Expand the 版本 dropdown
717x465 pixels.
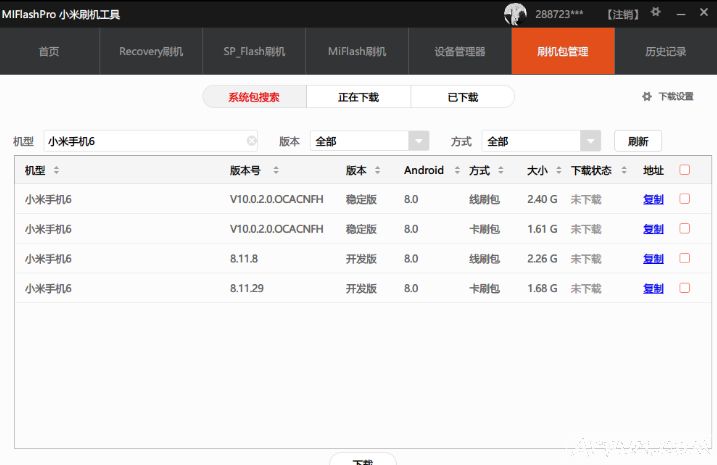pyautogui.click(x=419, y=142)
